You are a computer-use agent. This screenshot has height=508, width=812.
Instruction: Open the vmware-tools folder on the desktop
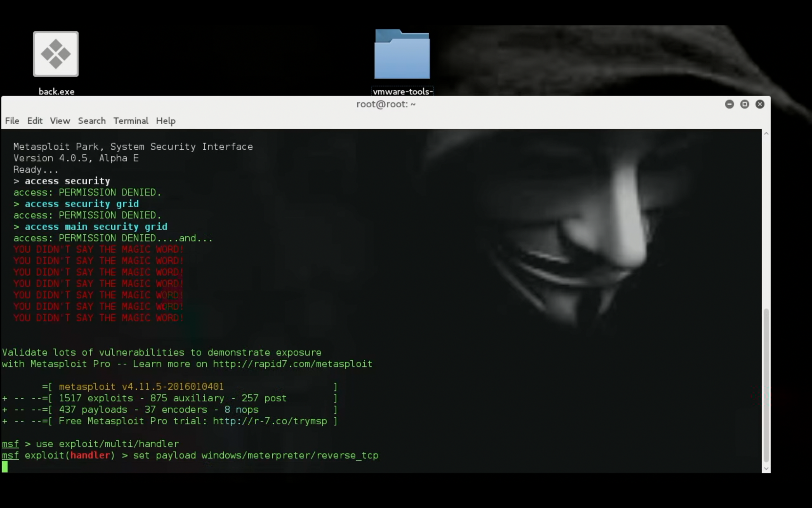click(x=402, y=54)
